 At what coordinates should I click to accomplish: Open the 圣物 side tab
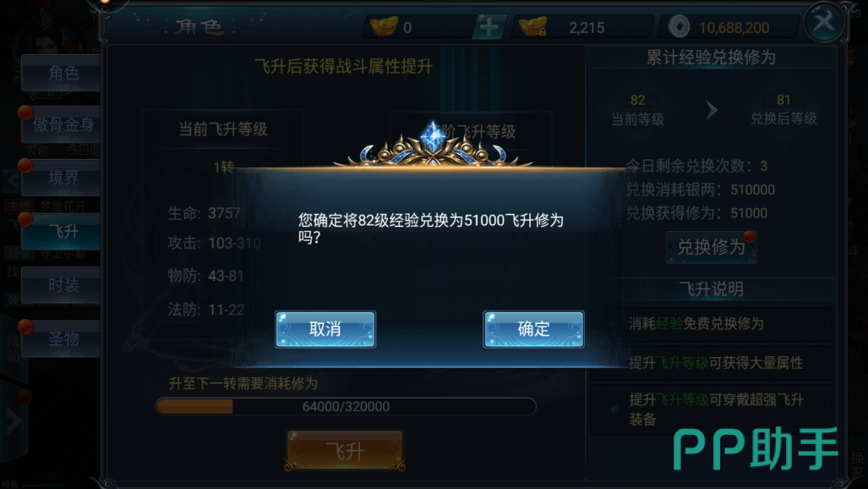(61, 338)
